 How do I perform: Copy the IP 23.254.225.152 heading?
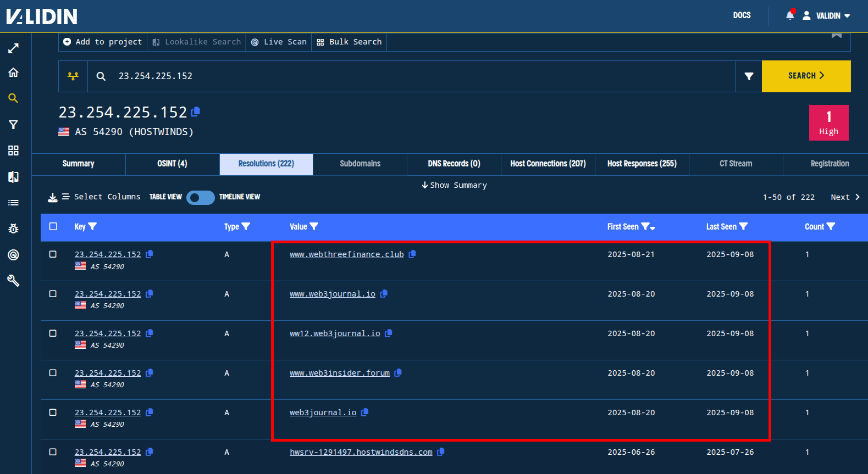(195, 112)
